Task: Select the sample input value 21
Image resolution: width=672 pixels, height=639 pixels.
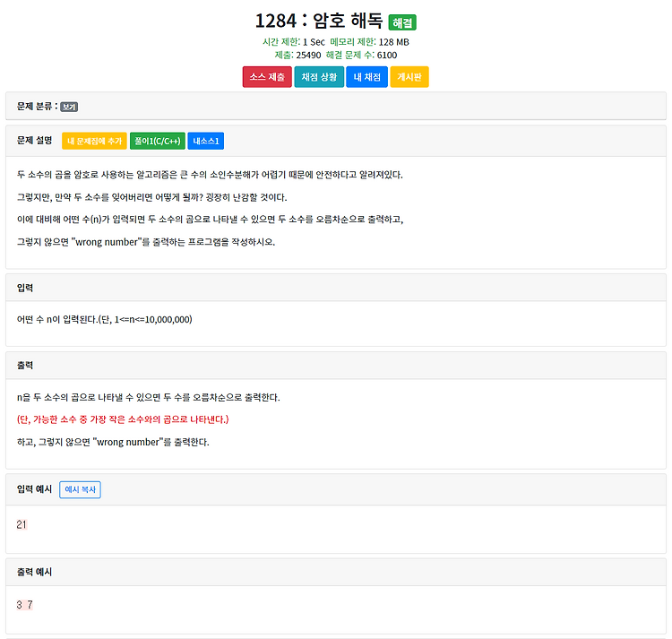Action: pos(22,524)
